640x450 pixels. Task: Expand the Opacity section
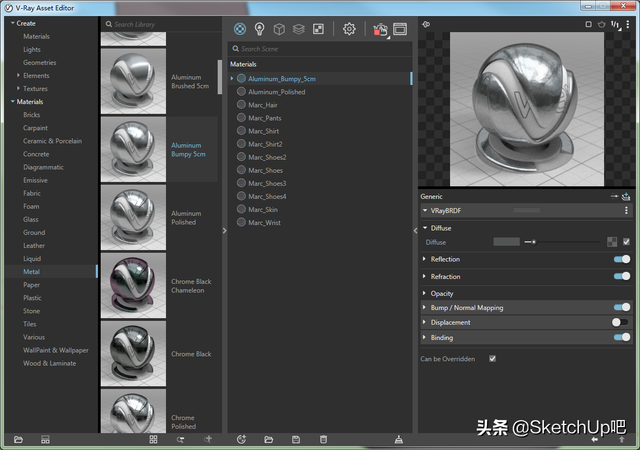click(x=442, y=294)
